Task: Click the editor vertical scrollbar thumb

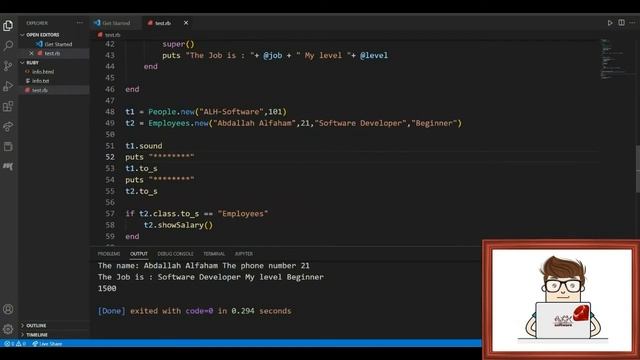Action: tap(638, 169)
